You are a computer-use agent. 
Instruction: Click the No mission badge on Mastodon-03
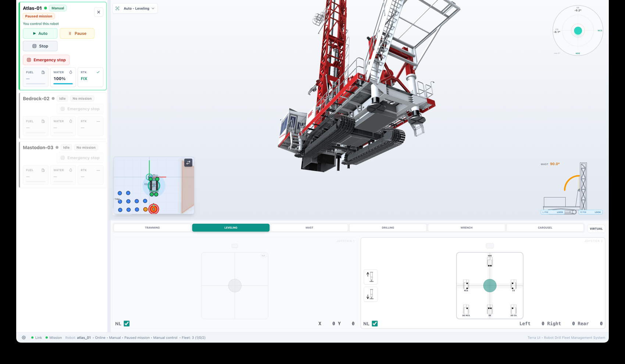tap(86, 147)
